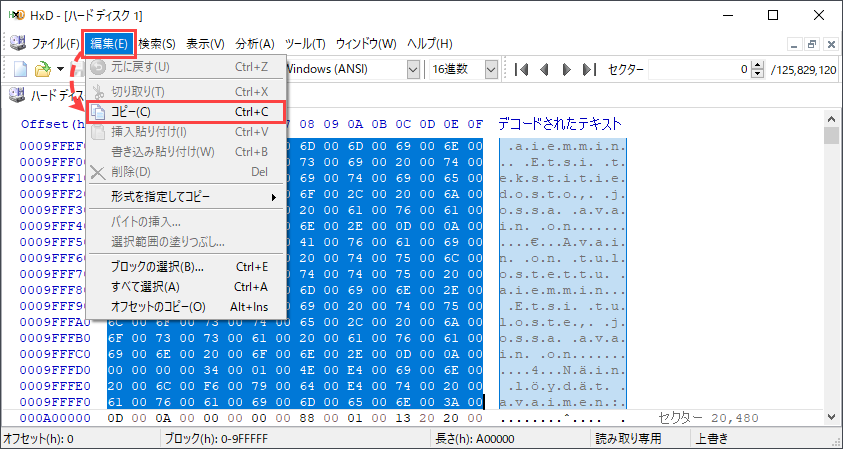
Task: Click the /125,829,120 total sectors text
Action: point(803,69)
